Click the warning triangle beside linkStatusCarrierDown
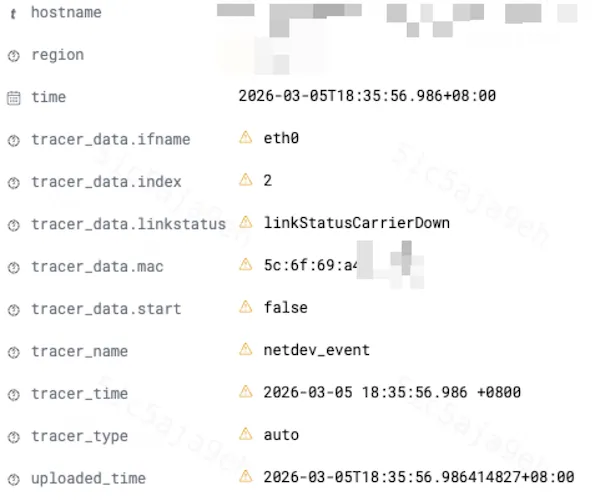 [x=246, y=222]
